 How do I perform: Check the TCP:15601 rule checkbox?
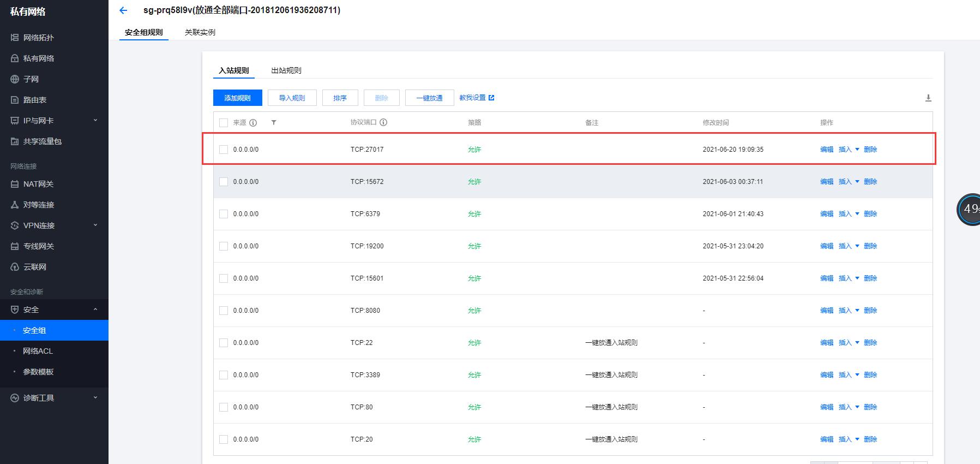click(x=224, y=278)
